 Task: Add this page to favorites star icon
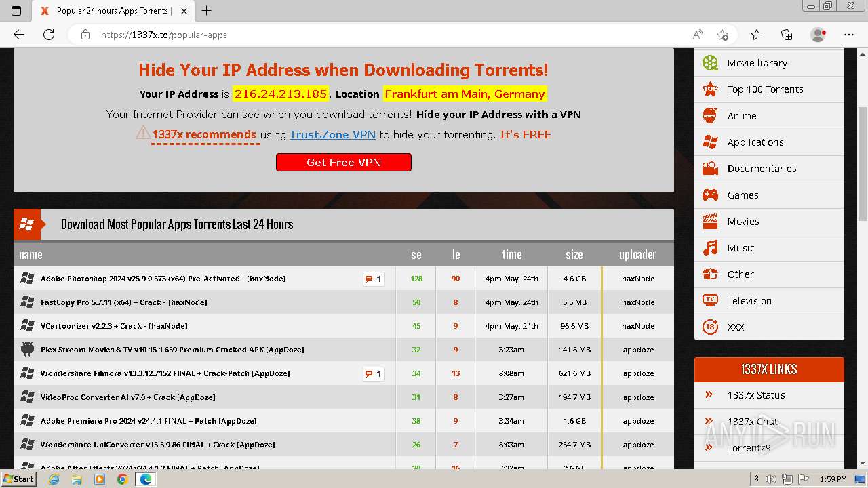(x=722, y=35)
